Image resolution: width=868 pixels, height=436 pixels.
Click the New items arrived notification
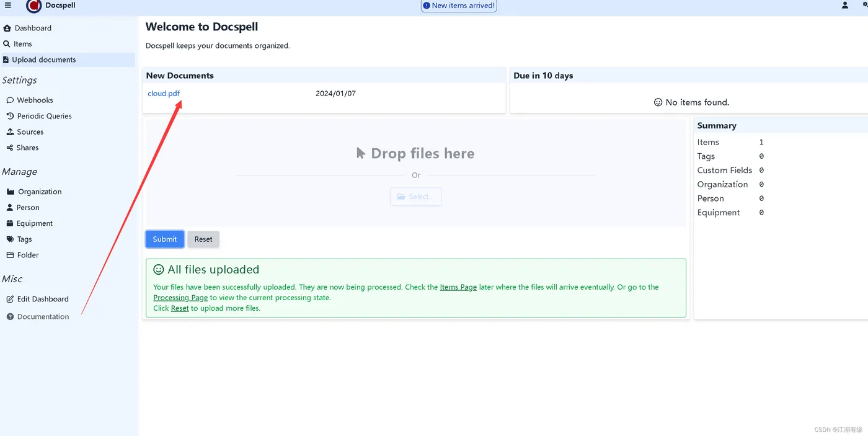click(459, 6)
